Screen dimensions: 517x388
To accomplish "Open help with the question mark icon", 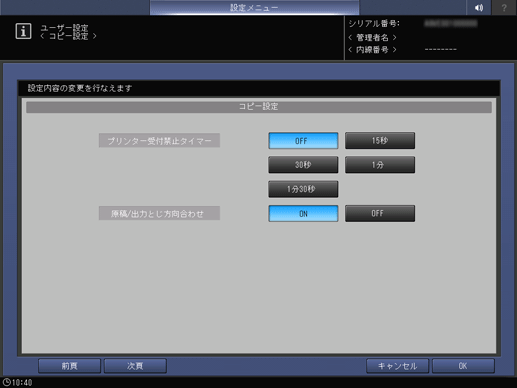I will pos(504,7).
